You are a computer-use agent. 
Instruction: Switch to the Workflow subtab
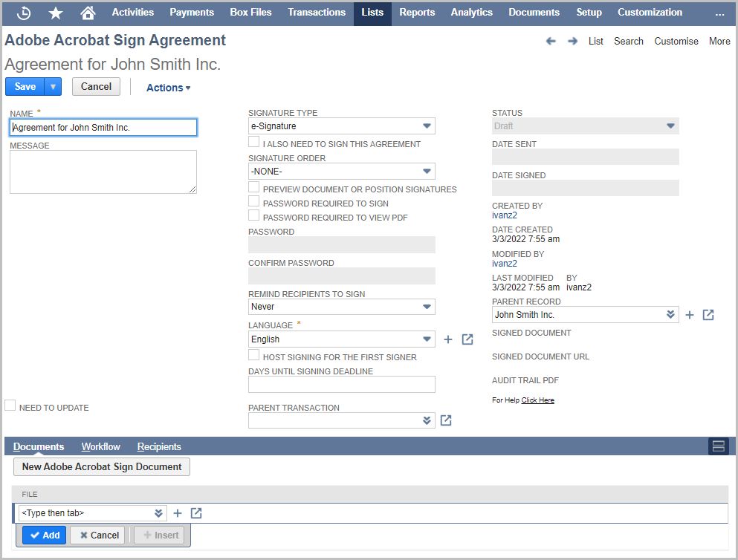click(x=101, y=446)
